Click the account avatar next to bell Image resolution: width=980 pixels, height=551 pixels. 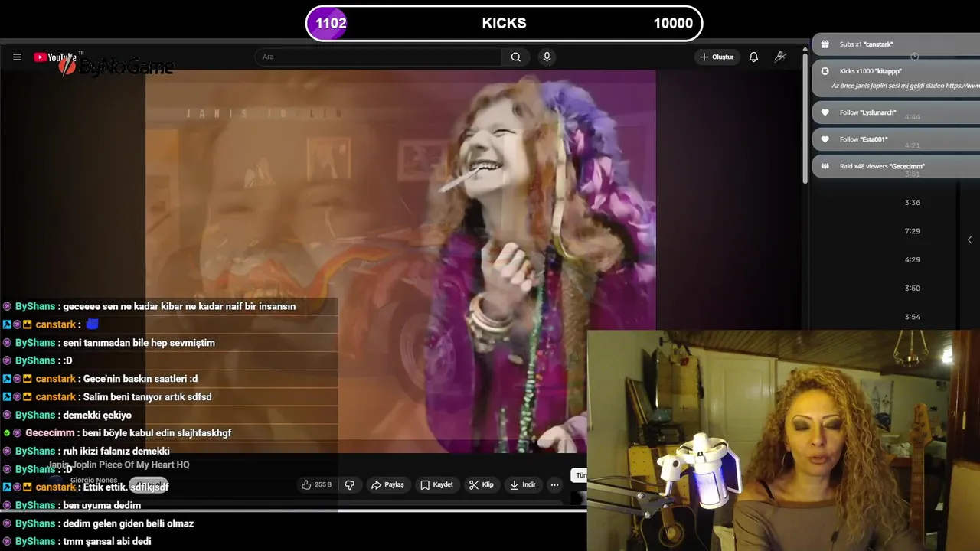coord(780,57)
